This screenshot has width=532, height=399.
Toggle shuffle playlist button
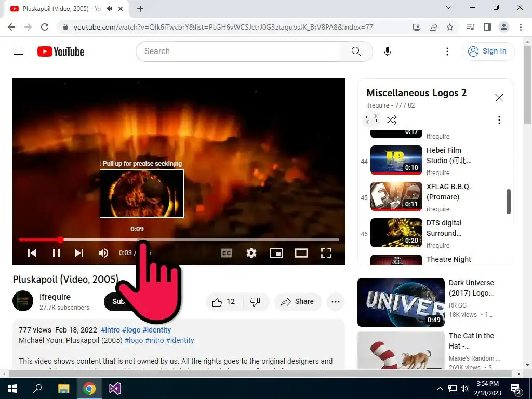(391, 119)
